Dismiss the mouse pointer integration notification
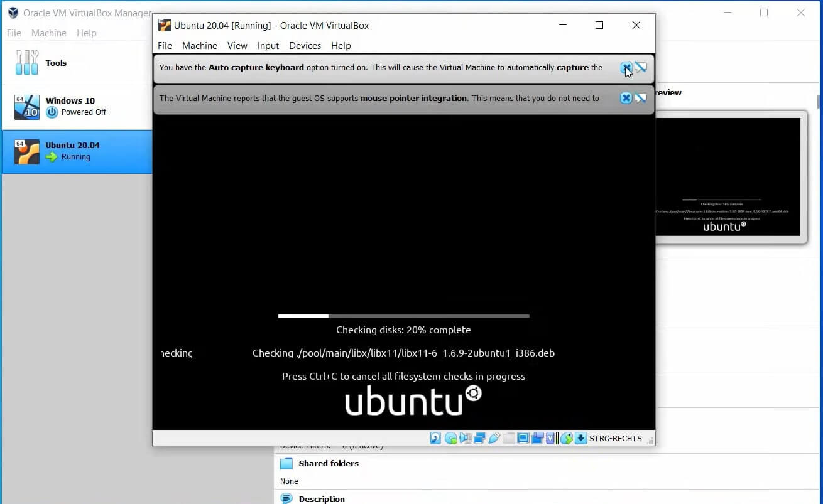The image size is (823, 504). pos(626,98)
